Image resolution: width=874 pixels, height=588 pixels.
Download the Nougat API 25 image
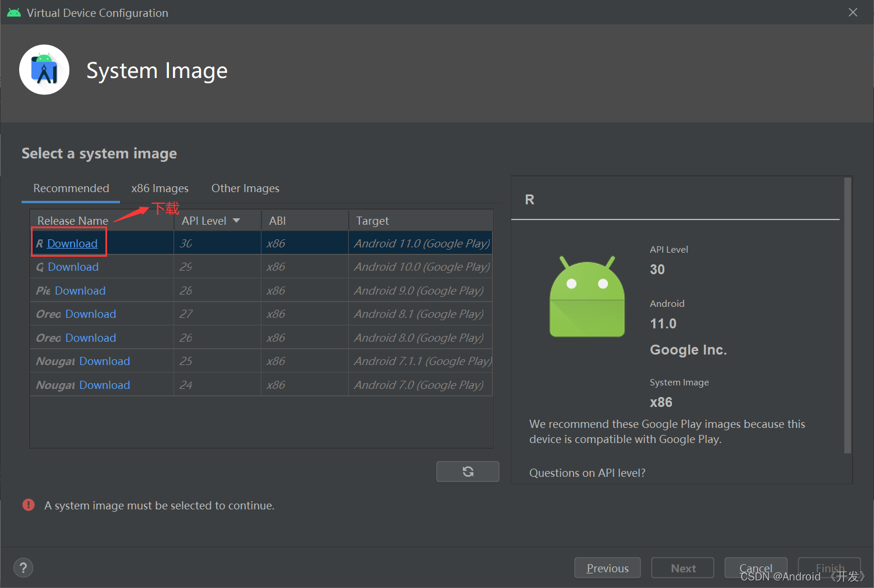pyautogui.click(x=105, y=361)
